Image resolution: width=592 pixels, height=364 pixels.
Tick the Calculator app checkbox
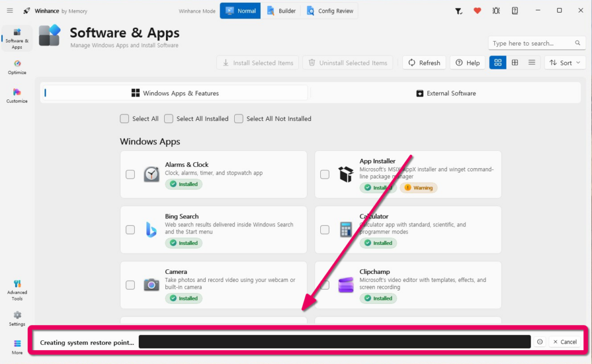point(325,229)
